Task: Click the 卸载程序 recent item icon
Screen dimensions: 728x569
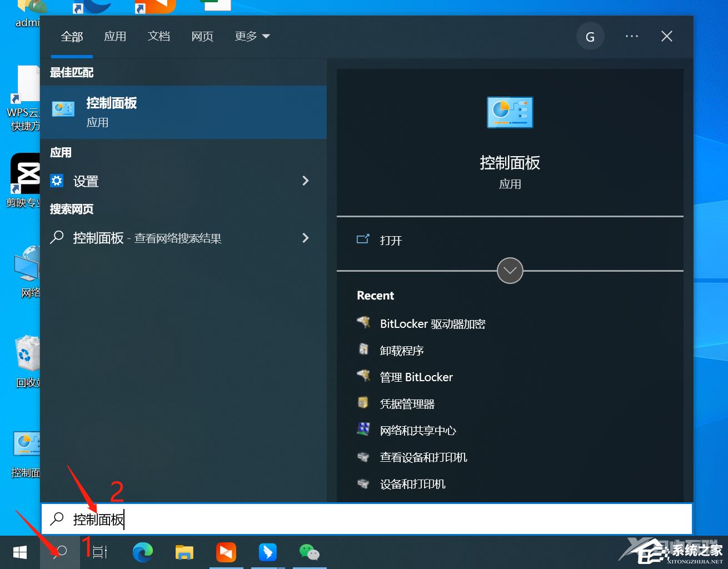Action: [363, 350]
